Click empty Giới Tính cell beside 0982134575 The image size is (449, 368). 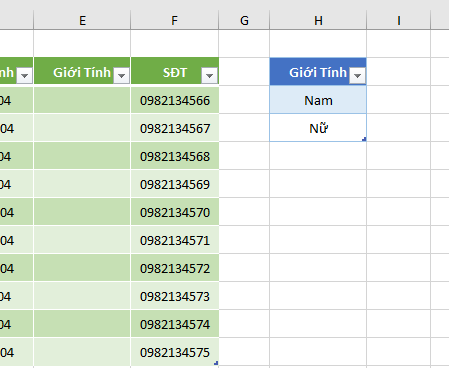(82, 352)
